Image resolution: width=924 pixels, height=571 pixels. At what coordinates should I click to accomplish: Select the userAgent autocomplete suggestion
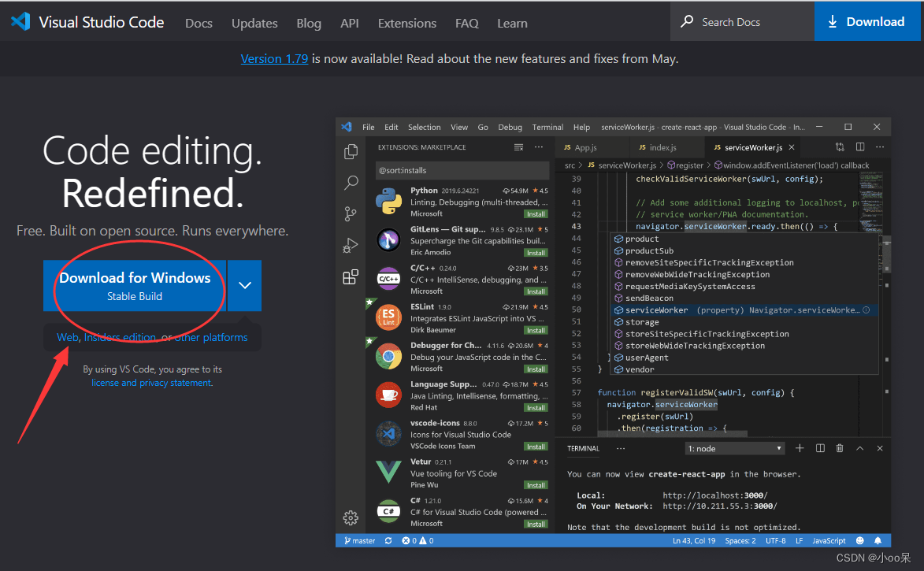click(745, 358)
